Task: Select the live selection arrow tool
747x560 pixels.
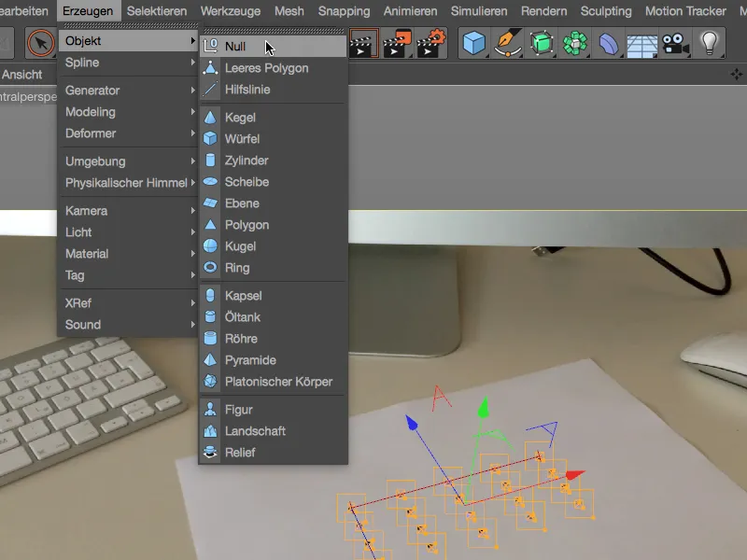Action: click(40, 43)
